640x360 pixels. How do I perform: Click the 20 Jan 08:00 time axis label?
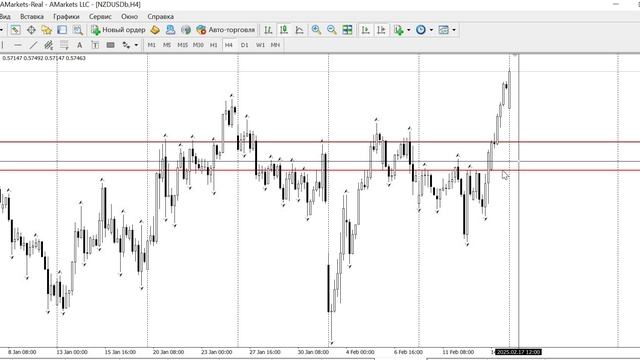coord(168,352)
